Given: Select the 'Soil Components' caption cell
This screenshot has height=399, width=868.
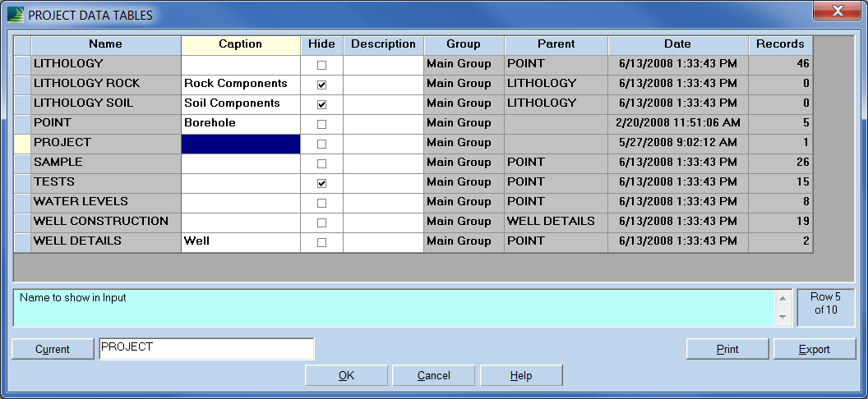Looking at the screenshot, I should pos(241,104).
